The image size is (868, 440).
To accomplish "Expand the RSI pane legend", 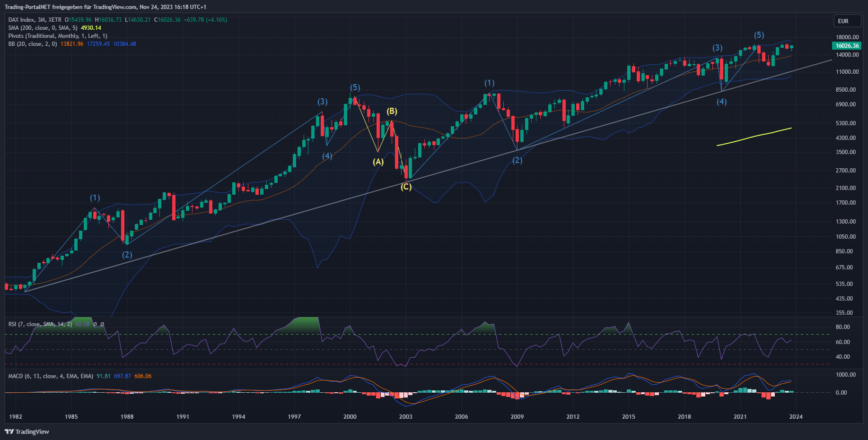I will tap(40, 324).
